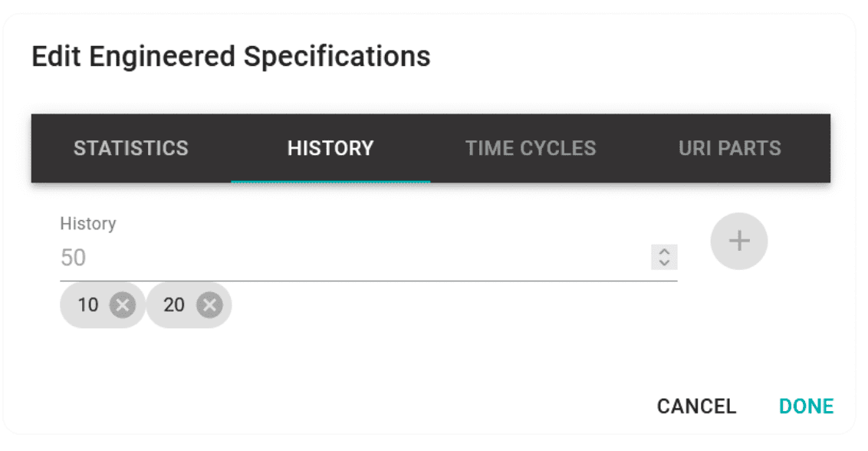Select the active History tab
The image size is (868, 451).
tap(330, 149)
